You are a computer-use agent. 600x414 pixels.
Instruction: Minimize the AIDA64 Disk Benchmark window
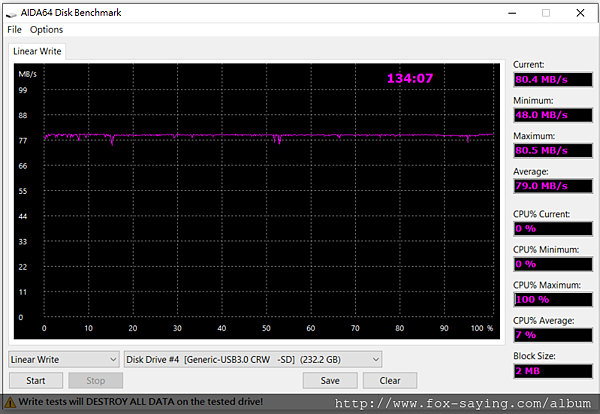[512, 13]
